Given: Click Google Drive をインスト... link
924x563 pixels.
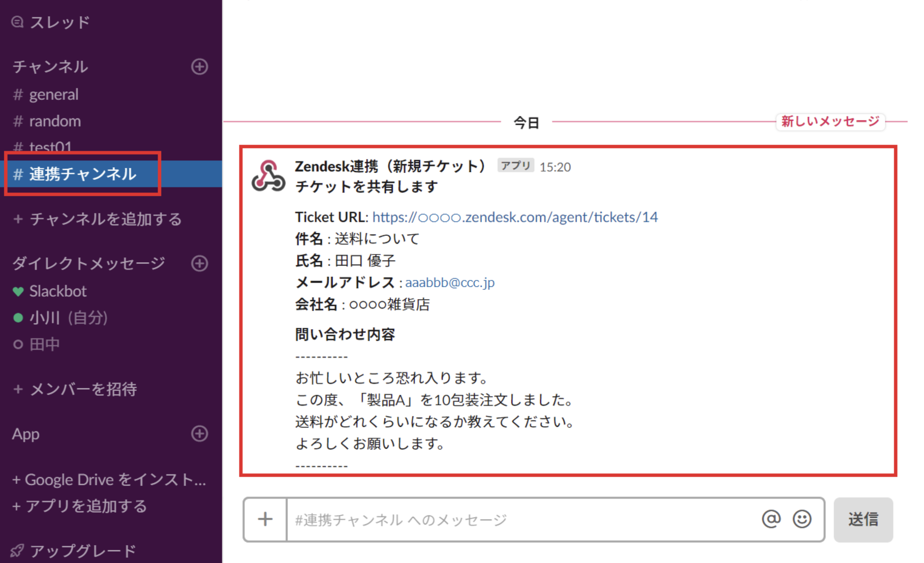Looking at the screenshot, I should pos(109,480).
